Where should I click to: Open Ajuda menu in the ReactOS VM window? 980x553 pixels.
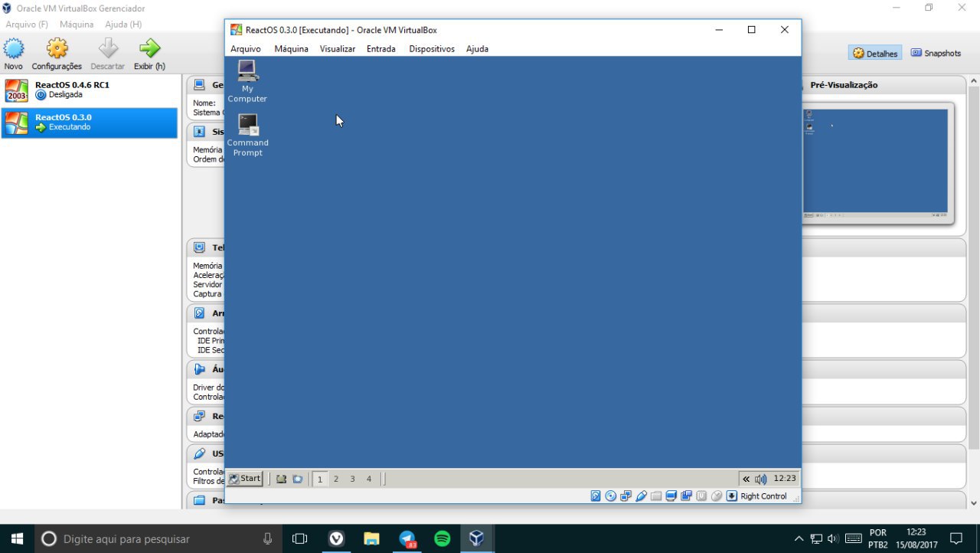coord(477,49)
